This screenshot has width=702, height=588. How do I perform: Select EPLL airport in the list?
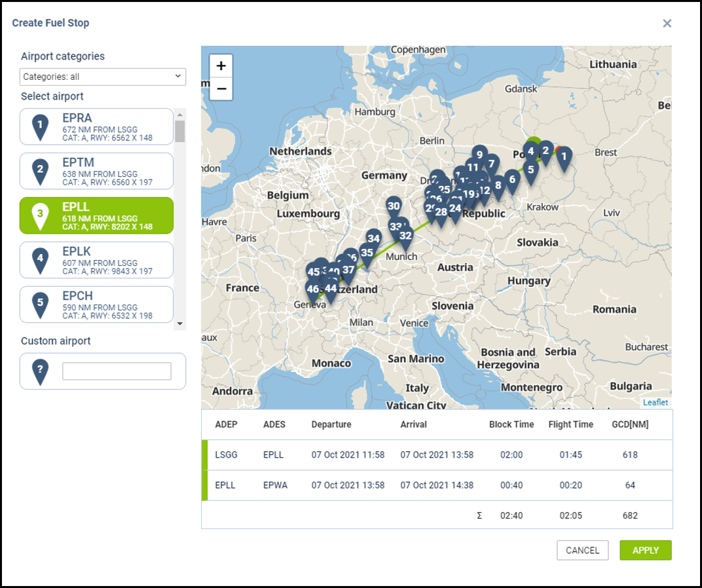tap(96, 215)
